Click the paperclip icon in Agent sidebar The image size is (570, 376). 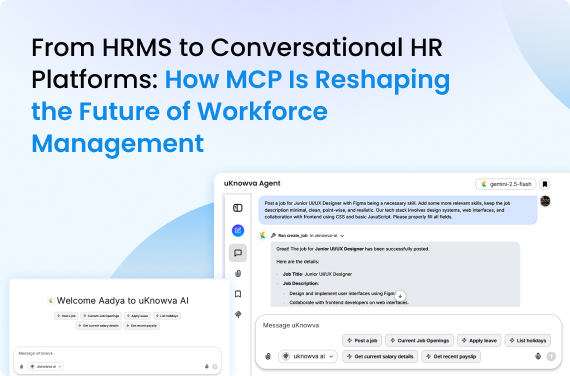click(238, 273)
